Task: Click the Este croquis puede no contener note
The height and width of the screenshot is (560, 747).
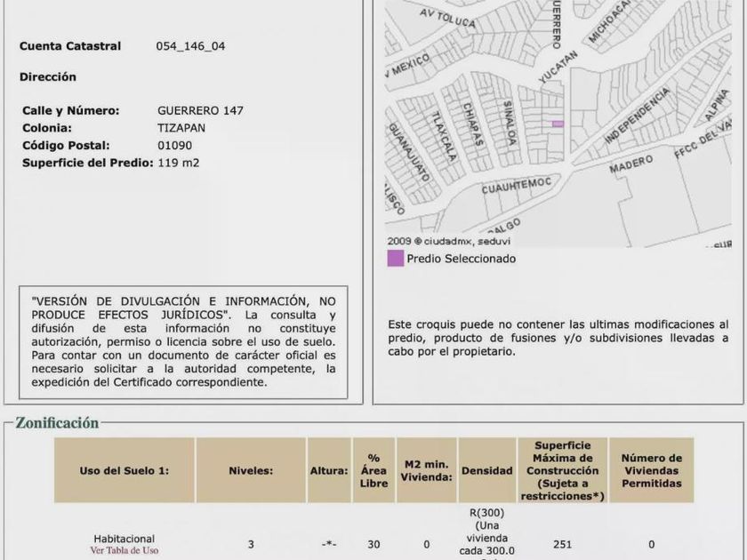Action: (x=558, y=338)
